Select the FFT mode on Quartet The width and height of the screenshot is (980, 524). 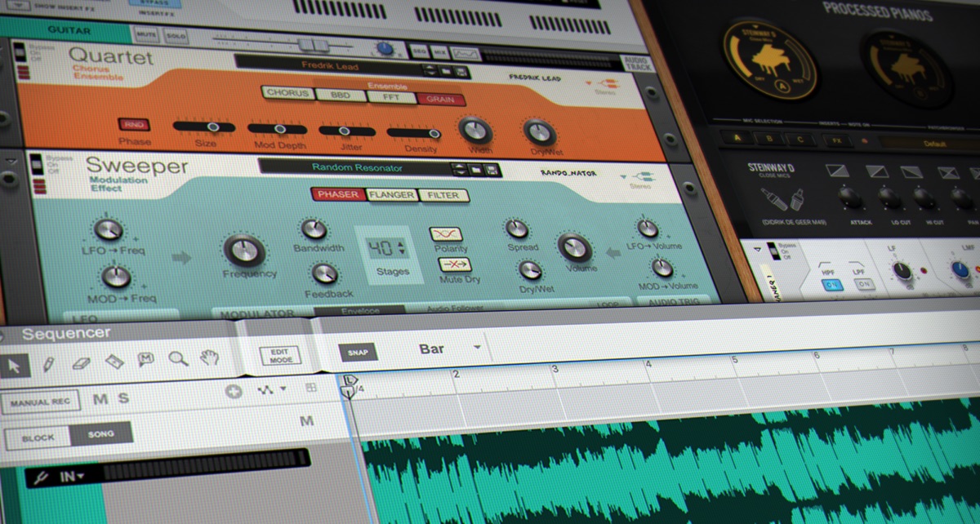coord(390,97)
